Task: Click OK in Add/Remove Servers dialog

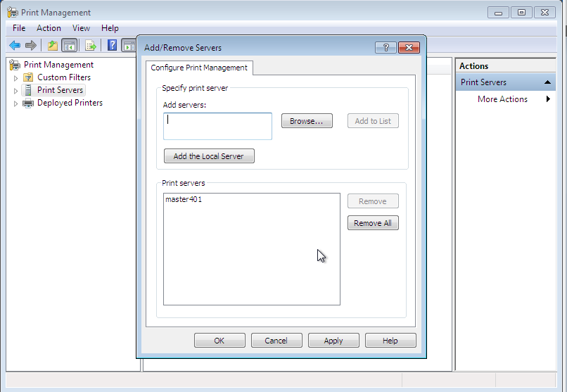Action: point(219,341)
